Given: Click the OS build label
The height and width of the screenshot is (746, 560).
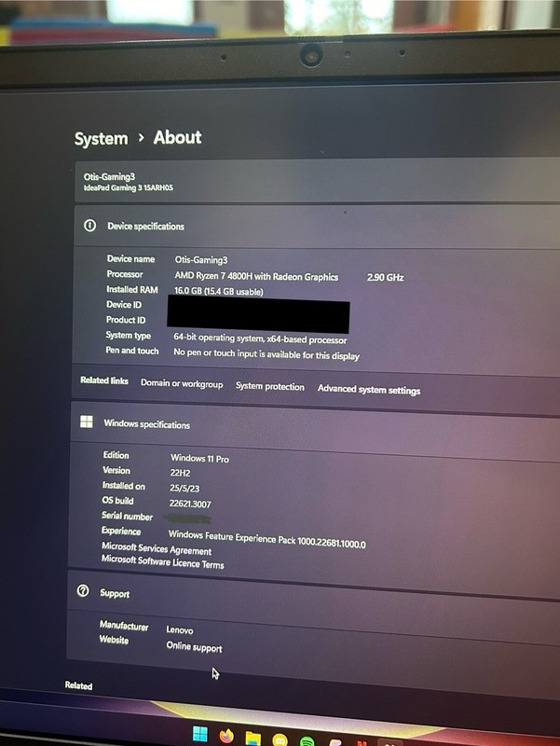Looking at the screenshot, I should point(117,500).
